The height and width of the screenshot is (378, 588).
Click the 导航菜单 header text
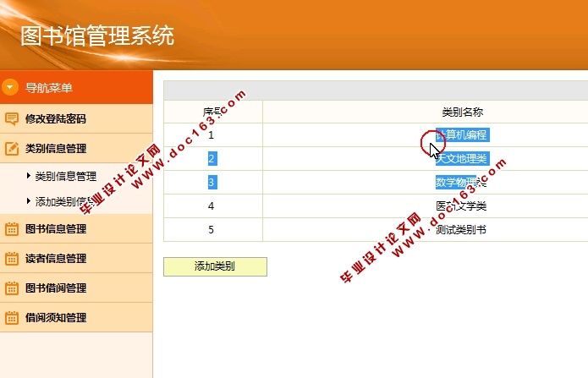tap(49, 88)
